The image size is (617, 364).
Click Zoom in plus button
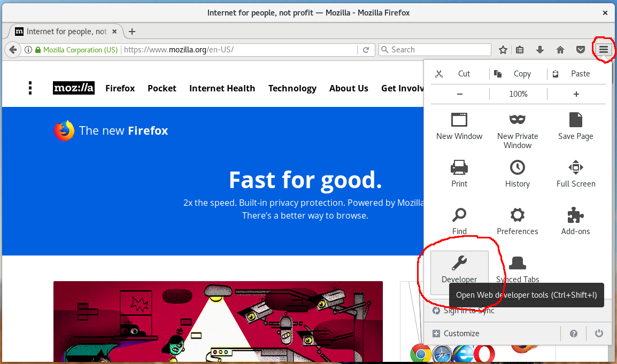(x=576, y=94)
